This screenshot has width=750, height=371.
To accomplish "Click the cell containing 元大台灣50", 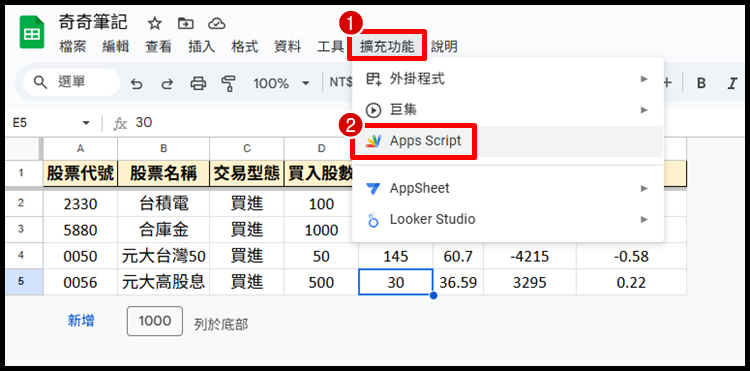I will coord(164,256).
